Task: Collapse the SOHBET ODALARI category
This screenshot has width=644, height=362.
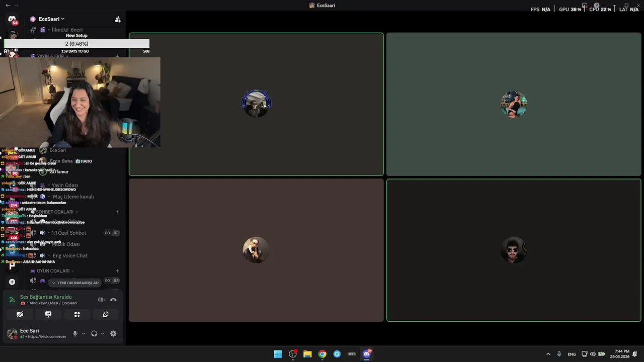Action: pos(54,212)
